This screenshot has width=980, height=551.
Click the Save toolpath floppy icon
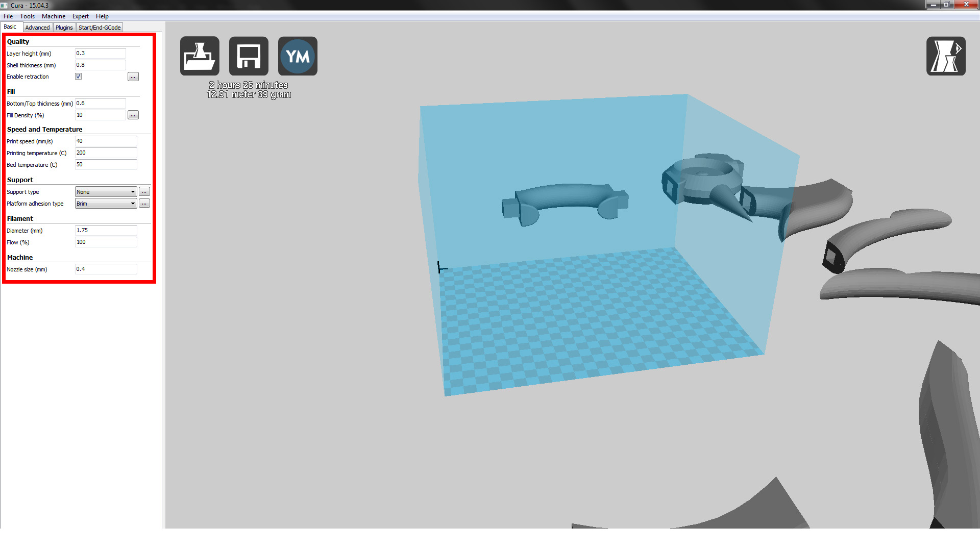click(249, 56)
